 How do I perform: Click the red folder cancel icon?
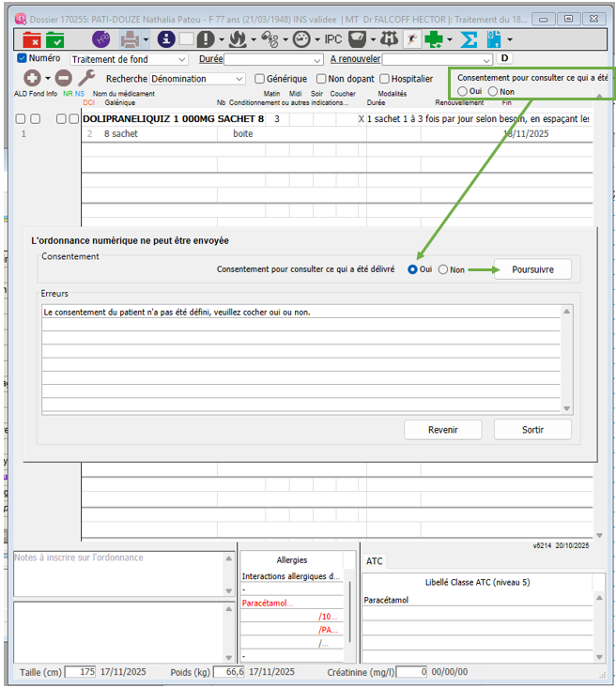(31, 39)
